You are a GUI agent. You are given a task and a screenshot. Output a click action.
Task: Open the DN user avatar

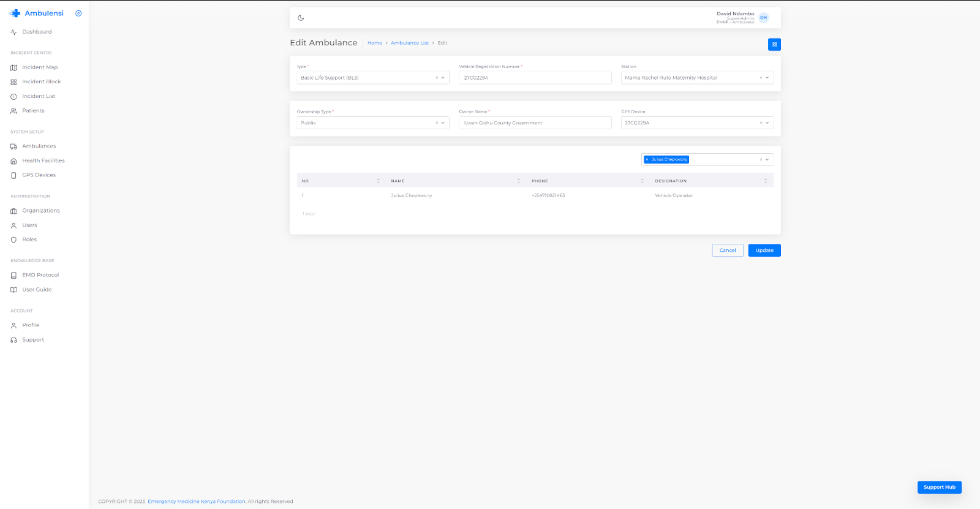click(763, 18)
